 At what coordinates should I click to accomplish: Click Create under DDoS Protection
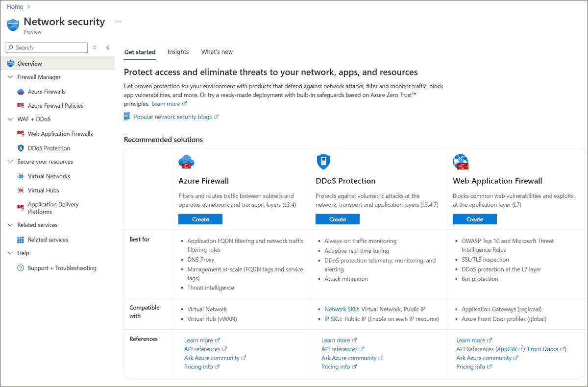click(x=338, y=219)
